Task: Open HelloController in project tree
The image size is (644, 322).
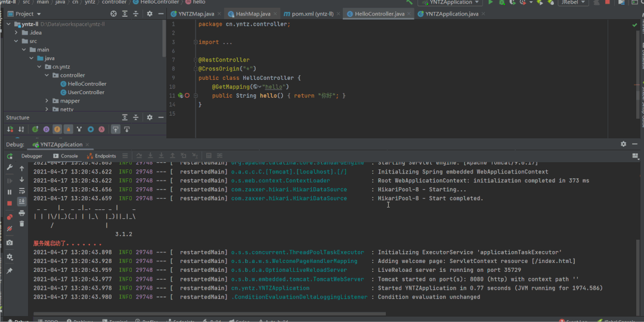Action: [83, 84]
